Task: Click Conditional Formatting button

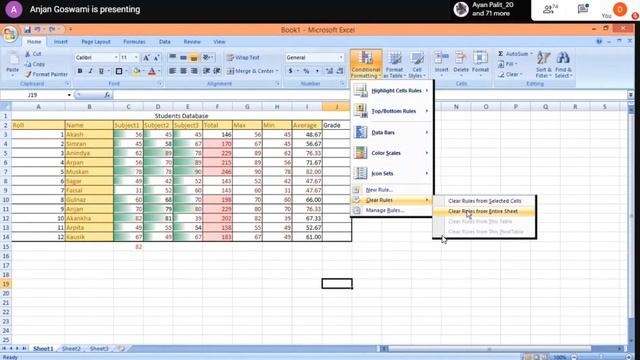Action: 366,64
